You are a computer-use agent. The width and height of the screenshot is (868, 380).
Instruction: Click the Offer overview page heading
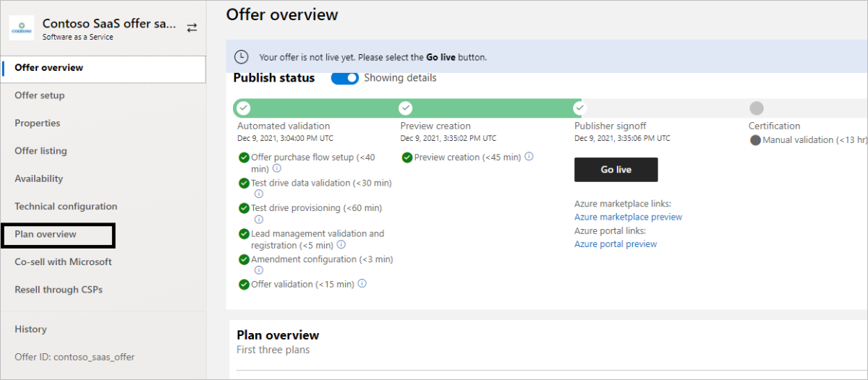pyautogui.click(x=282, y=14)
